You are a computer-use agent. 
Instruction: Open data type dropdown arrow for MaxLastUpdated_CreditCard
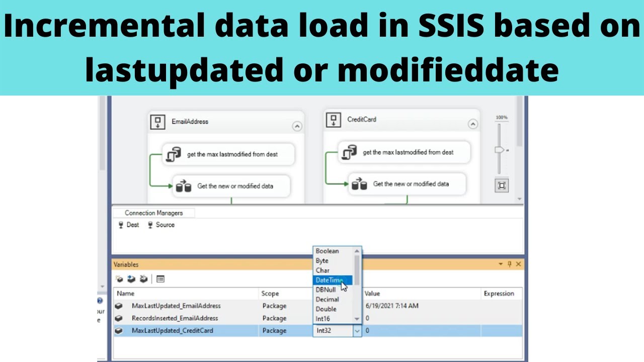[357, 331]
